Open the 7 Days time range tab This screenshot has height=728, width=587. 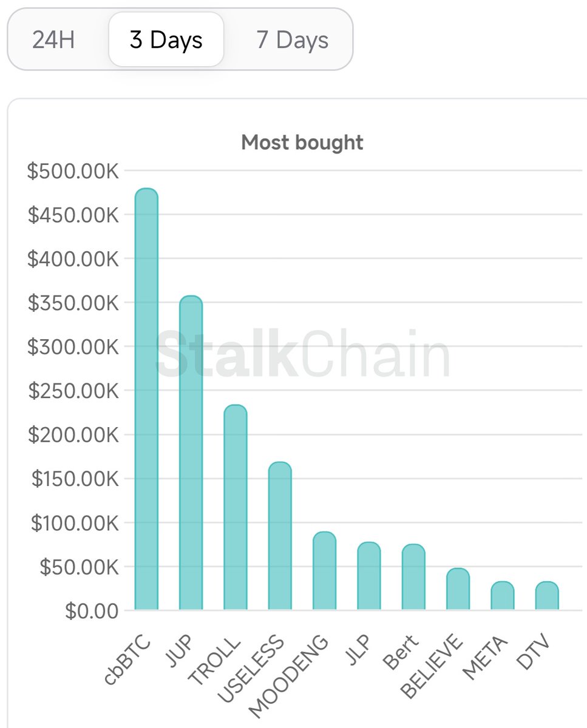[292, 40]
